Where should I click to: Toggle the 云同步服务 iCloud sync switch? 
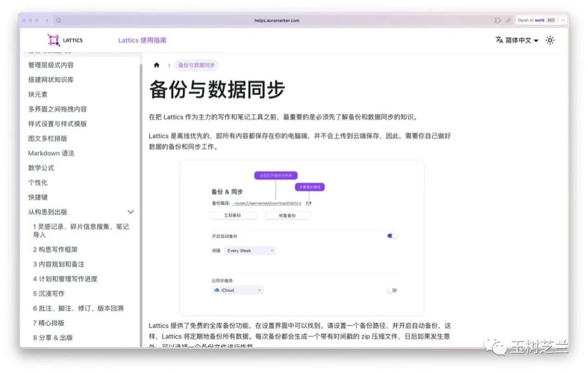tap(392, 290)
